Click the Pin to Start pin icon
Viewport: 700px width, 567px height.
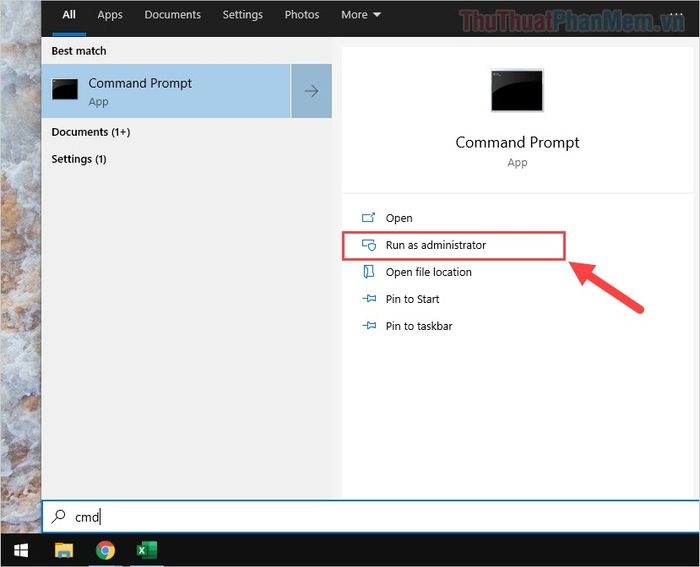[369, 299]
